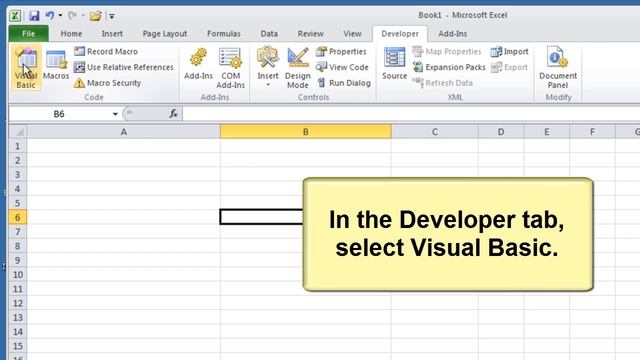640x360 pixels.
Task: Click Refresh Data
Action: click(442, 83)
